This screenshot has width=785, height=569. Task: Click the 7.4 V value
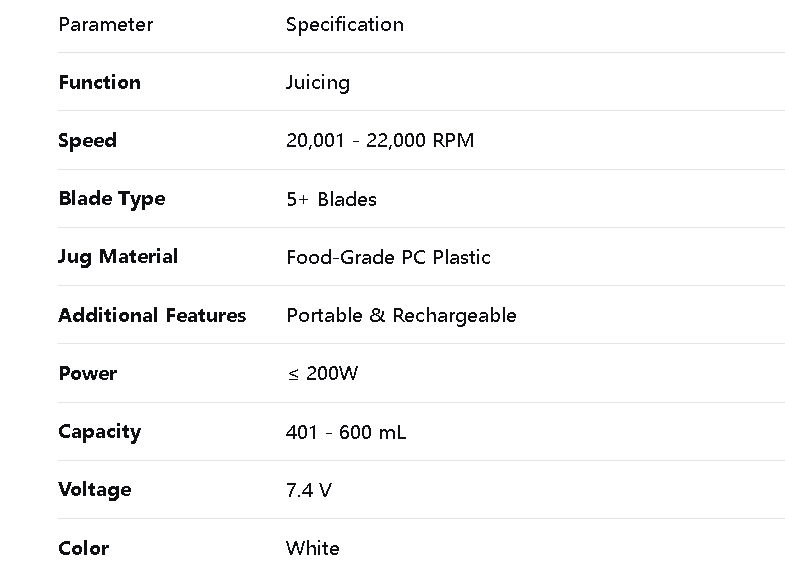coord(309,490)
